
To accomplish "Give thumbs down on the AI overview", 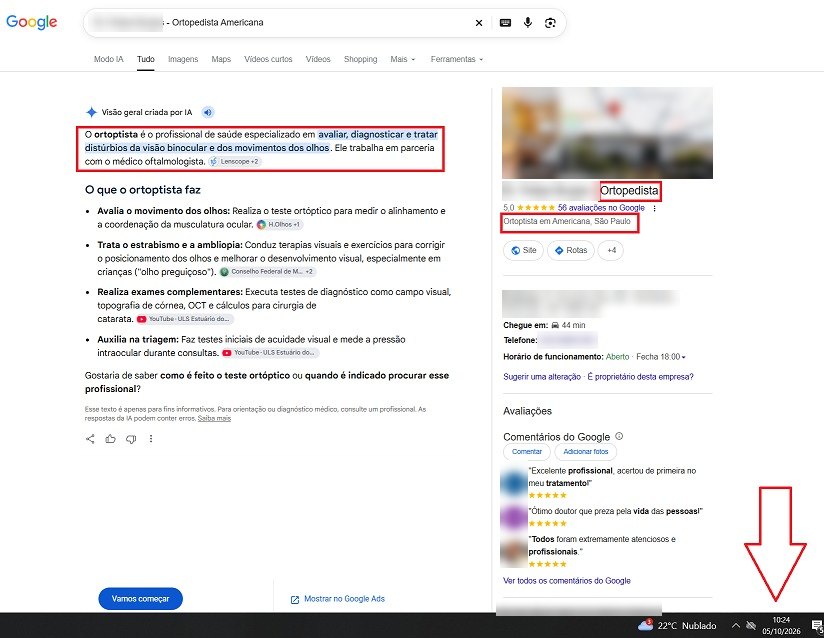I will point(131,439).
